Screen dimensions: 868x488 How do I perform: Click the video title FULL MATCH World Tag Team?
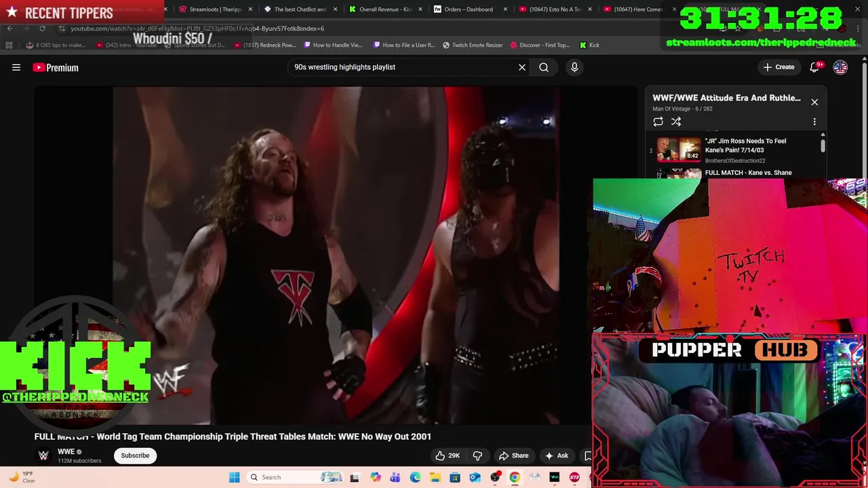click(x=233, y=436)
